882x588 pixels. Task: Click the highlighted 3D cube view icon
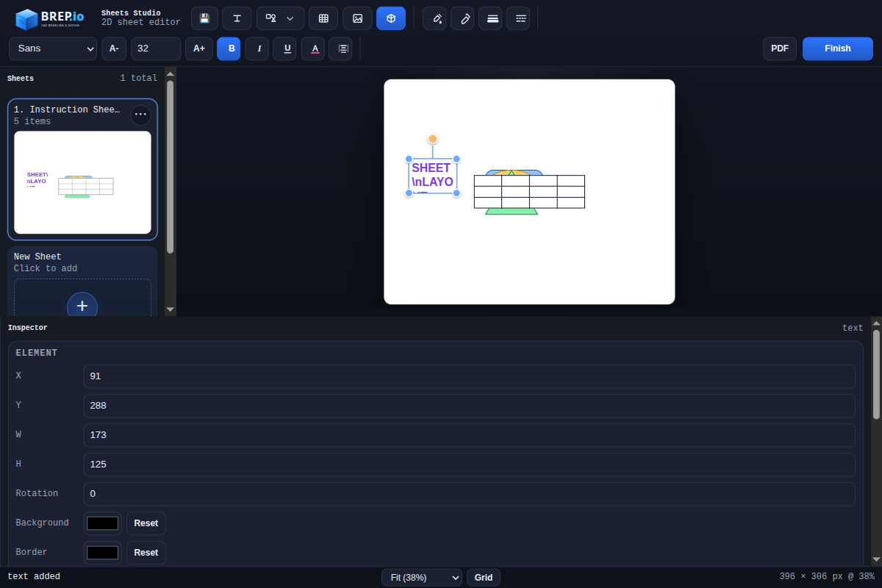[391, 18]
